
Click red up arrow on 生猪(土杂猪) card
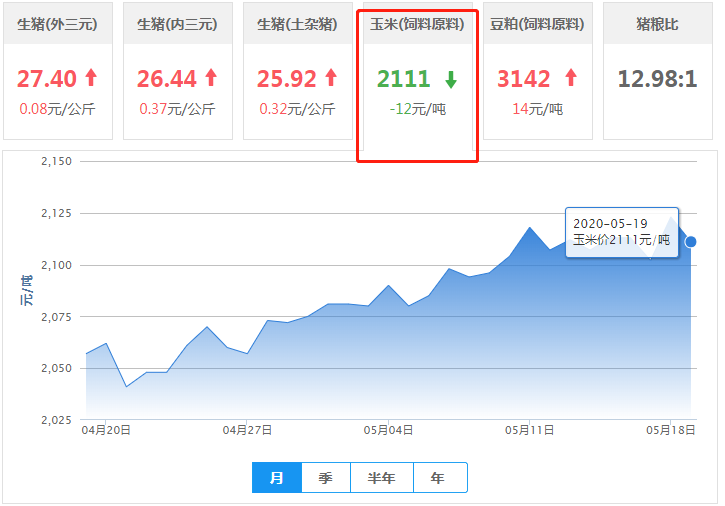331,78
